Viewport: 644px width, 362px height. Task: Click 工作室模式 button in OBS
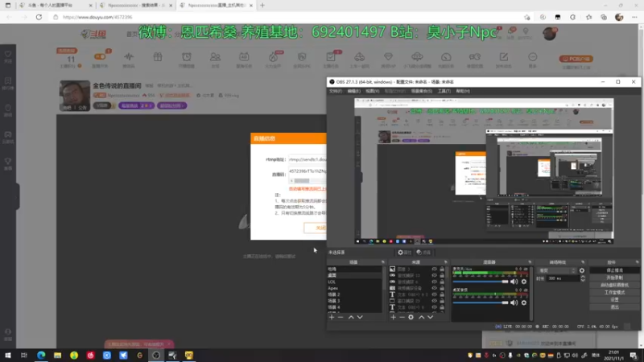tap(614, 292)
